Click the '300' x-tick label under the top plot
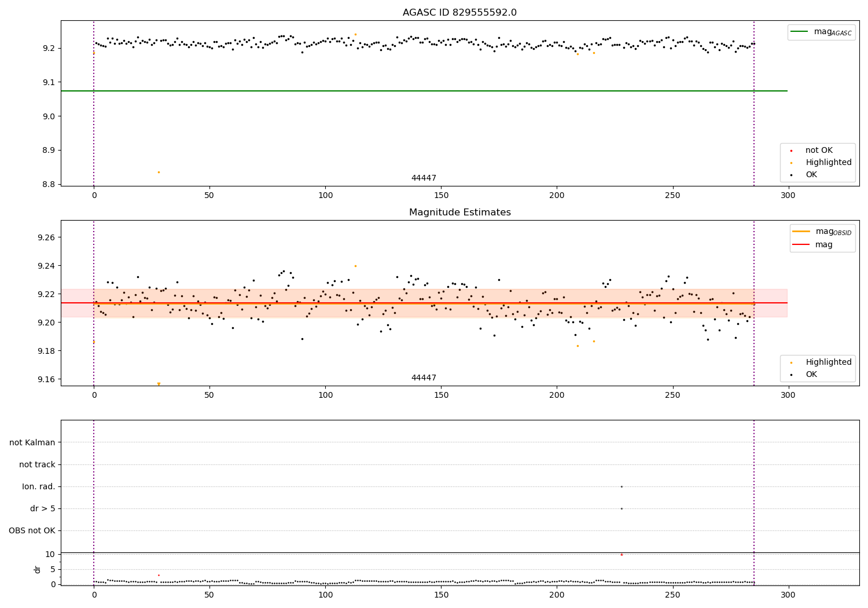 [x=788, y=196]
